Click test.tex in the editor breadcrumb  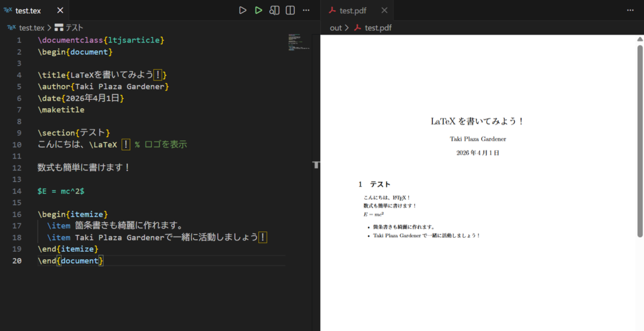31,28
